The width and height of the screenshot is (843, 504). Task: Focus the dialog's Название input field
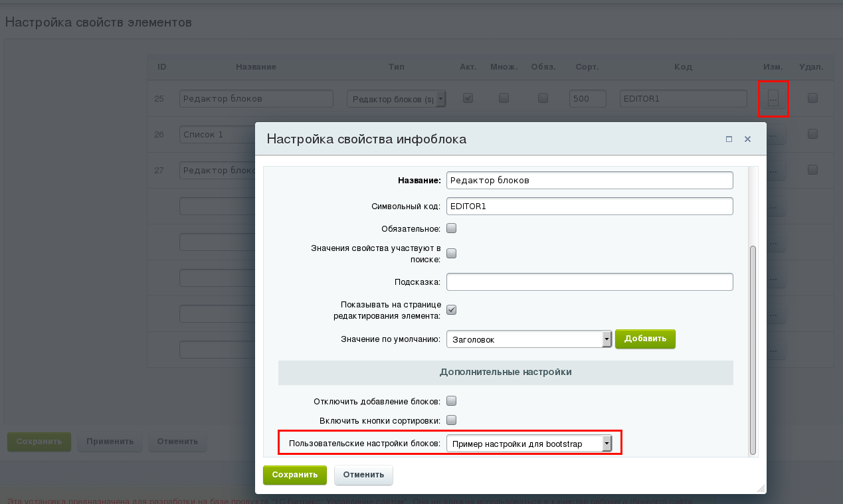point(590,180)
